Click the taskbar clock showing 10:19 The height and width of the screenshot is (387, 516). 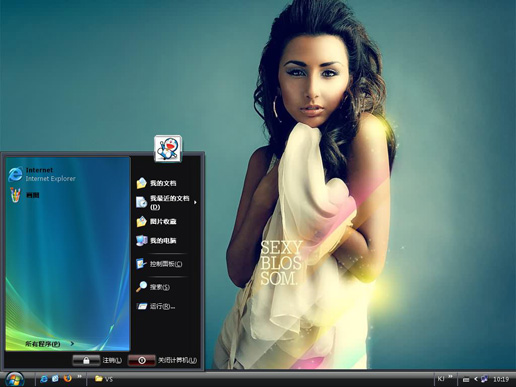pos(501,379)
